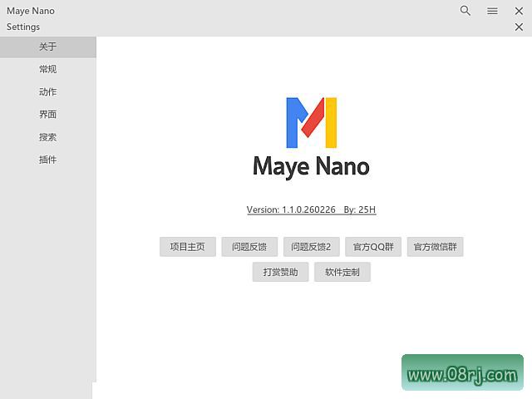Screen dimensions: 532x399
Task: Open the 官方QQ群 button
Action: 373,247
